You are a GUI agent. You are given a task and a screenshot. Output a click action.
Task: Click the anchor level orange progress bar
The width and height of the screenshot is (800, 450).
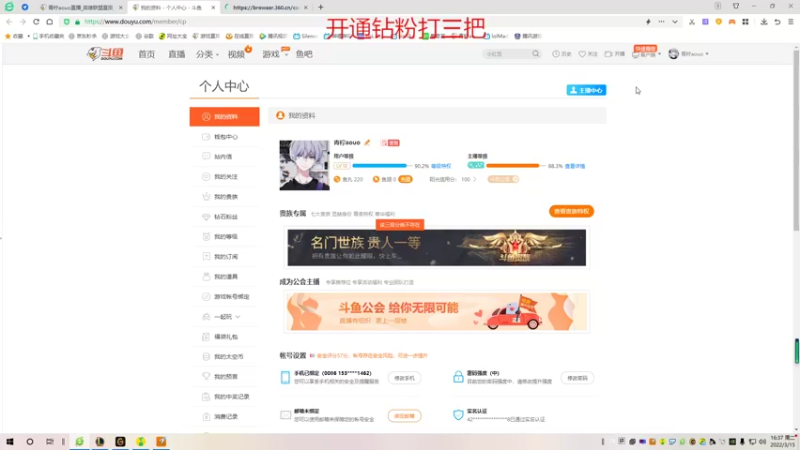(x=515, y=166)
